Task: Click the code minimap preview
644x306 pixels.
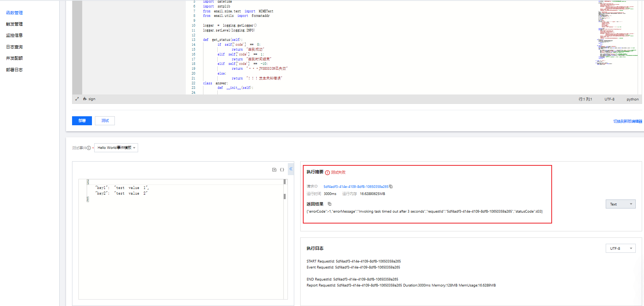Action: 616,33
